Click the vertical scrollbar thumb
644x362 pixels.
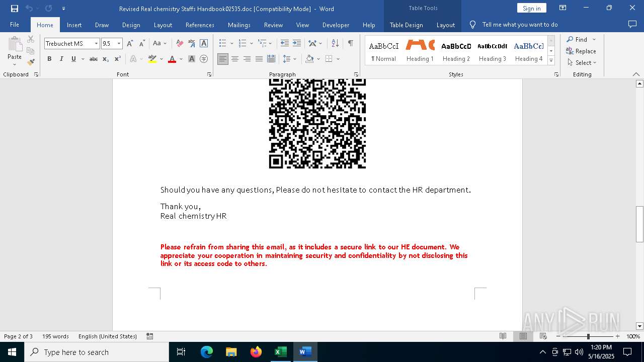[639, 224]
